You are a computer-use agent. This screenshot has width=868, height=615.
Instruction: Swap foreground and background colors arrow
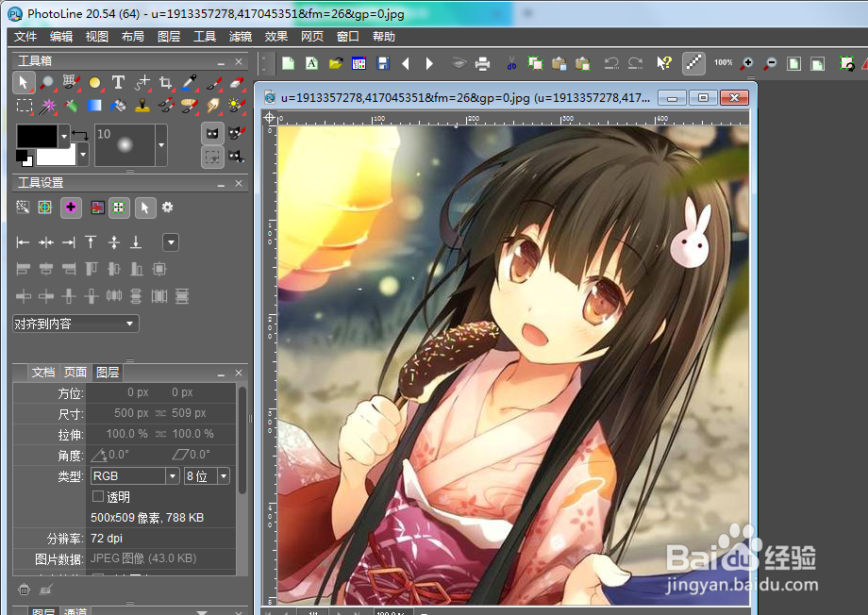pyautogui.click(x=80, y=135)
